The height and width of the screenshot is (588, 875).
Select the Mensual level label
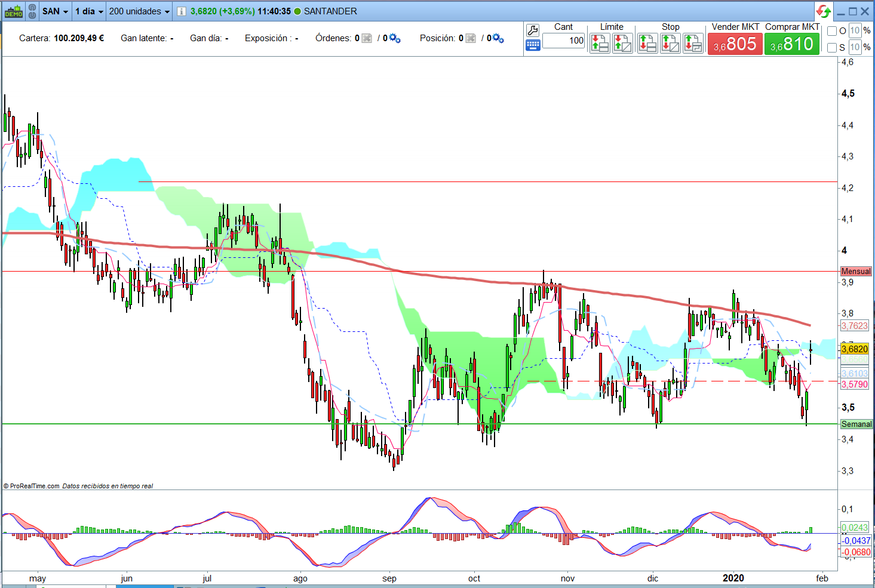tap(856, 271)
